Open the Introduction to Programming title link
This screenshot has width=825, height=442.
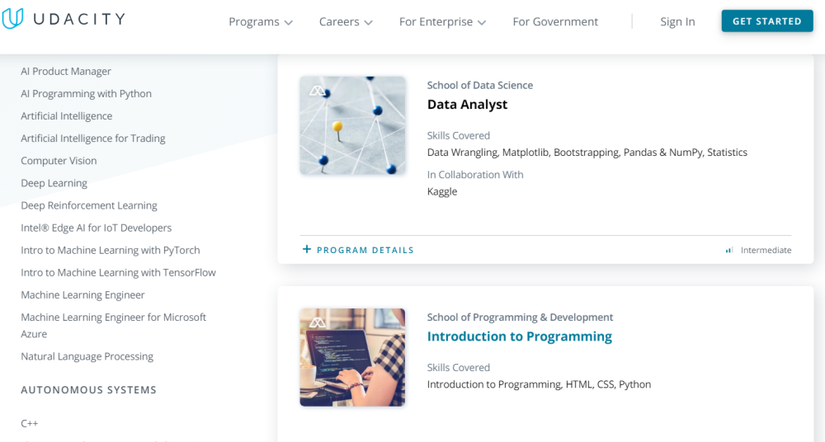click(519, 337)
